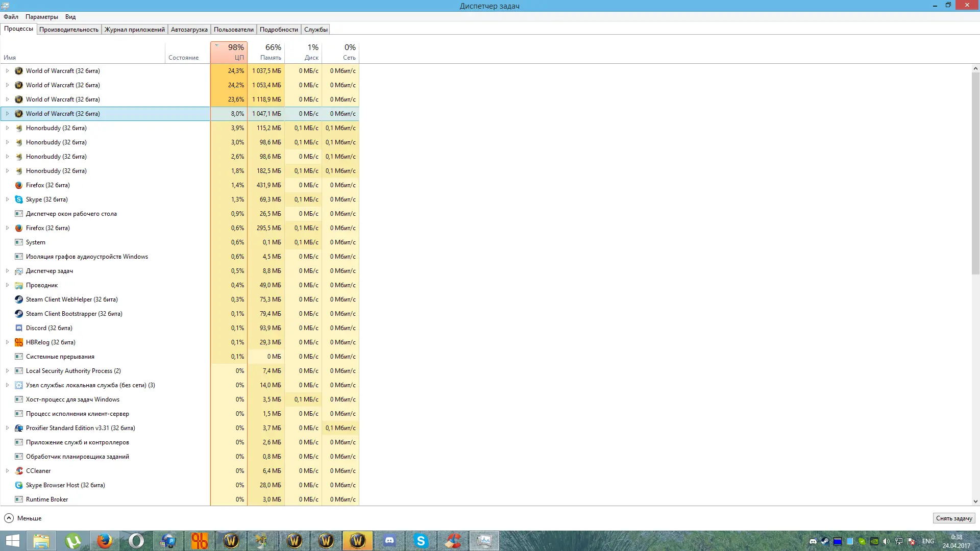Expand the Skype (32 бита) process group

click(7, 199)
